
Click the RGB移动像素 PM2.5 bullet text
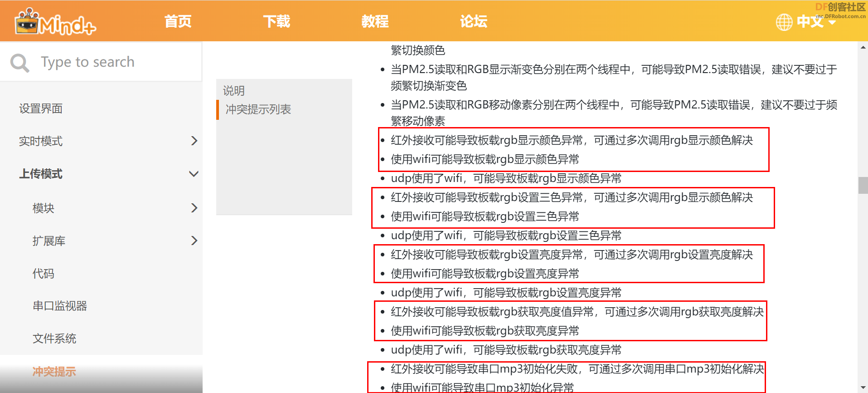pos(614,113)
